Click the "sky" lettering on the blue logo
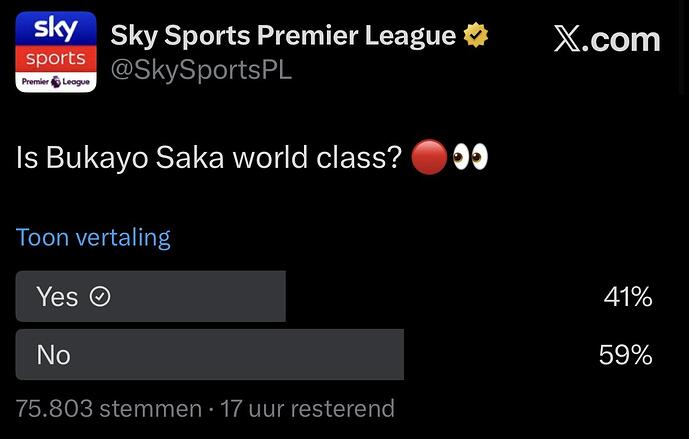This screenshot has width=689, height=439. tap(56, 28)
